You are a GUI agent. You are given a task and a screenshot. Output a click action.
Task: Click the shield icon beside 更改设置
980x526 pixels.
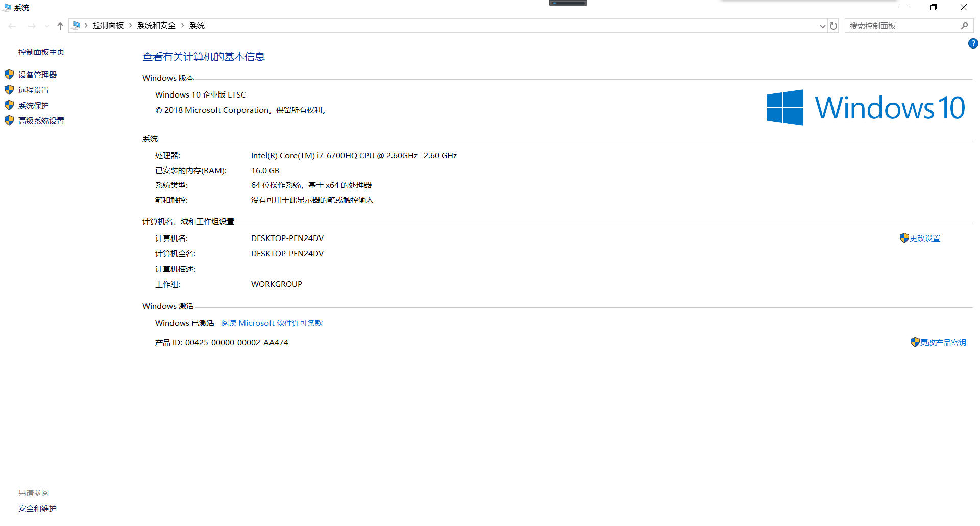pyautogui.click(x=904, y=238)
